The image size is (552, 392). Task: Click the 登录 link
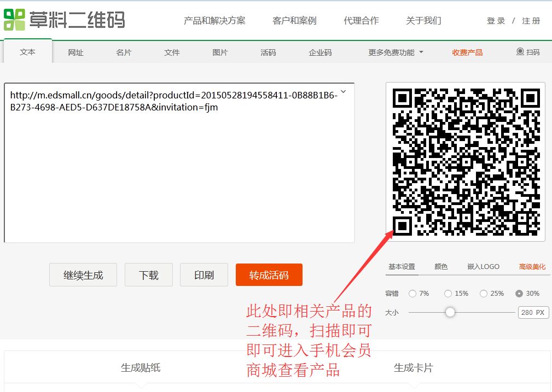click(496, 21)
